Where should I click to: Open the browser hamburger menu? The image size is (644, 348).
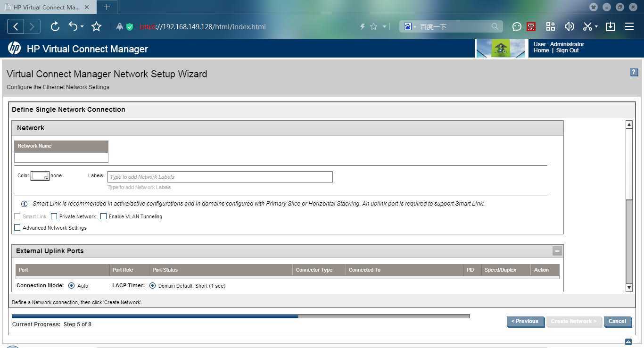click(x=629, y=27)
